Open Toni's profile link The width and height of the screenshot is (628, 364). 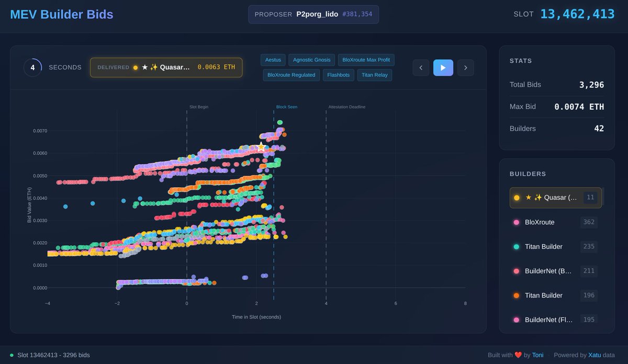click(x=537, y=355)
